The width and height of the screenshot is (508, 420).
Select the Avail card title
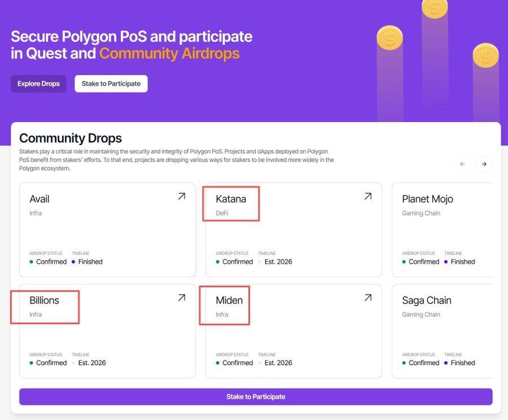click(40, 199)
